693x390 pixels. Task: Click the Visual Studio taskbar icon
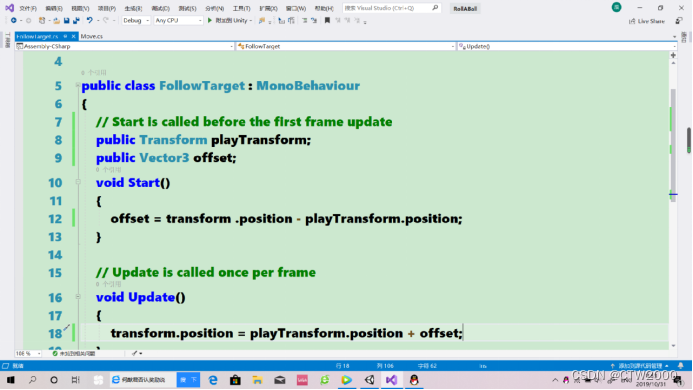click(392, 380)
